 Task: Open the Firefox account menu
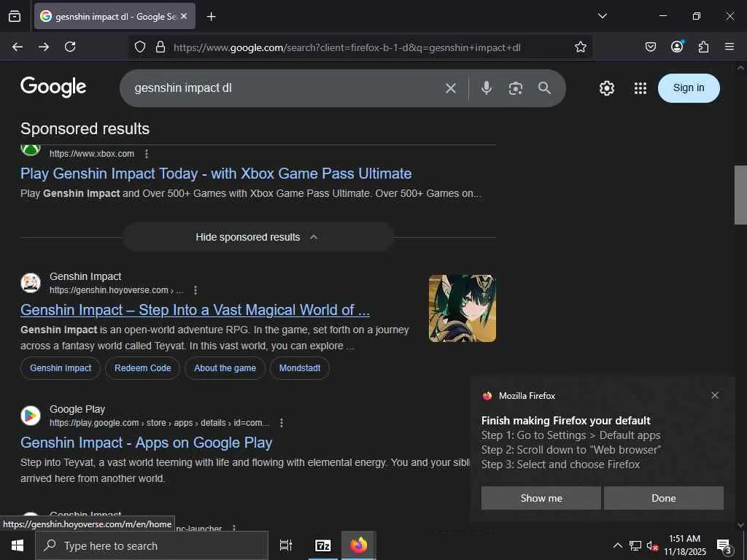[x=677, y=47]
